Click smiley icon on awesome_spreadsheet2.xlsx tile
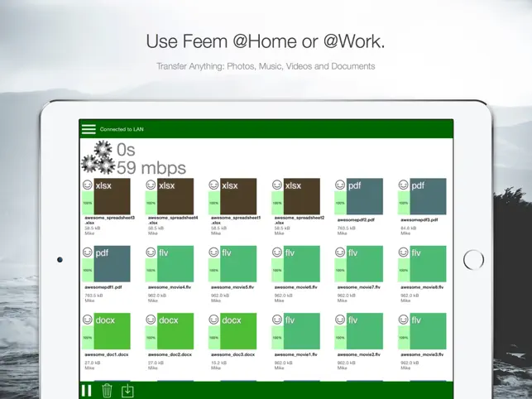Image resolution: width=532 pixels, height=399 pixels. point(277,185)
